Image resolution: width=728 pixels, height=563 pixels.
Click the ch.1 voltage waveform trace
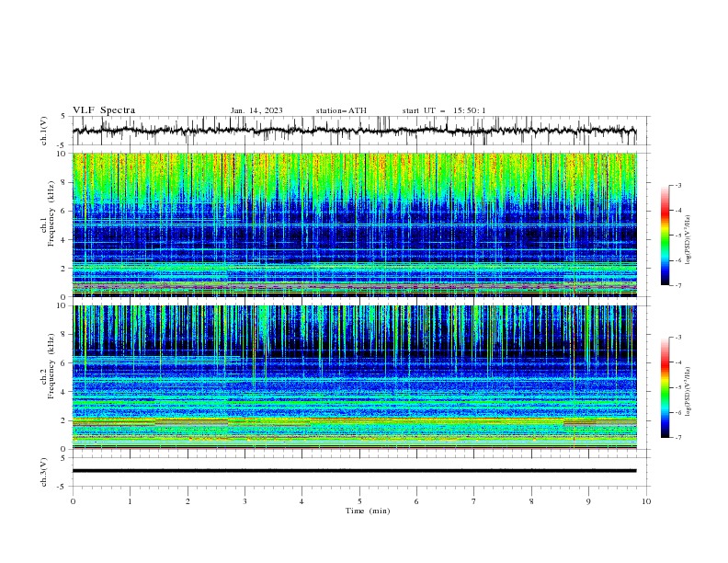[x=354, y=131]
